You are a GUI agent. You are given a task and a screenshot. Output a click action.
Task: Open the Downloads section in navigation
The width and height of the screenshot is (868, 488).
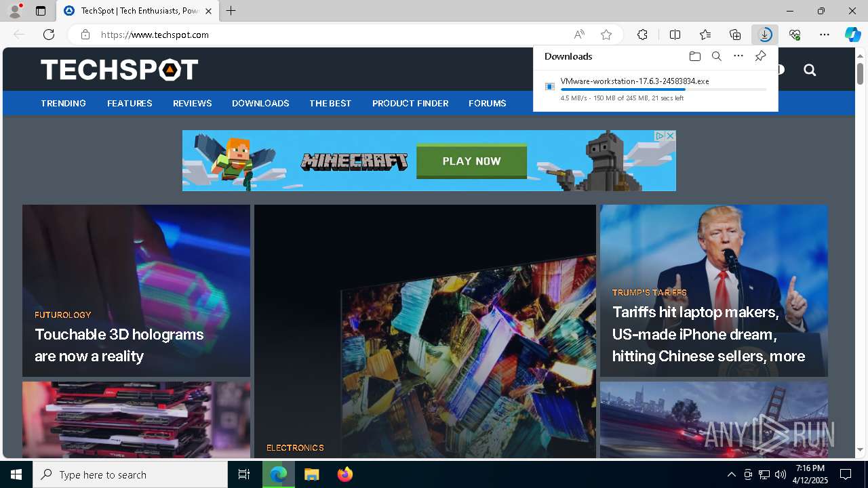coord(260,103)
